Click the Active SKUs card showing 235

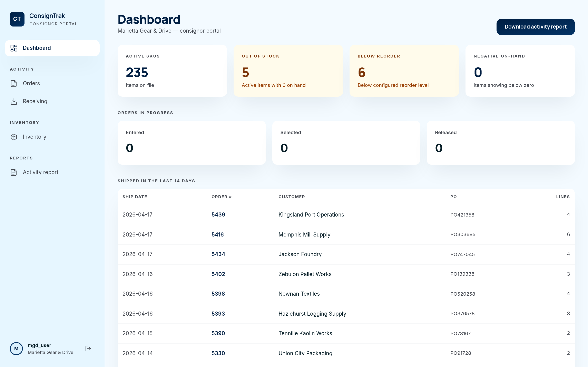[x=172, y=71]
